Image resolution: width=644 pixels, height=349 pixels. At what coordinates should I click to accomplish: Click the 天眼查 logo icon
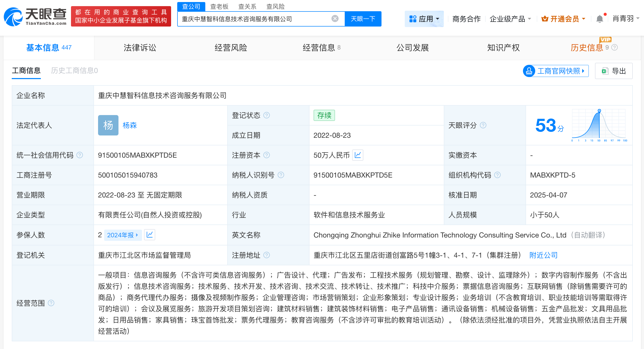pos(13,17)
